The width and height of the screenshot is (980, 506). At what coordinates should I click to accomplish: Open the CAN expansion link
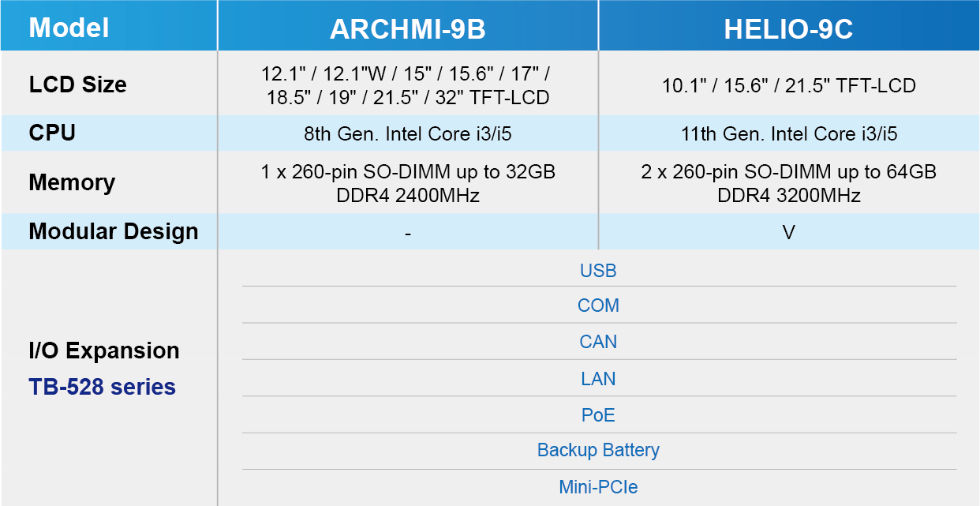click(598, 342)
